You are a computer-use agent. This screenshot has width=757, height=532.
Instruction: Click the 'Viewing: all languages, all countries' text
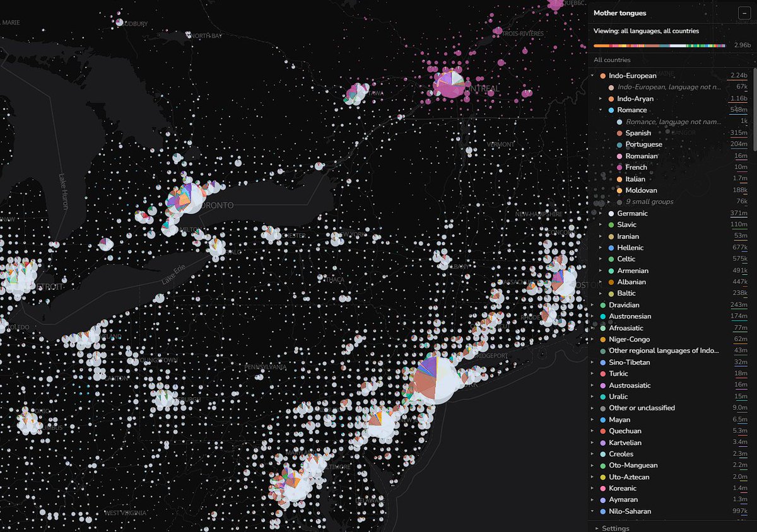(x=646, y=31)
